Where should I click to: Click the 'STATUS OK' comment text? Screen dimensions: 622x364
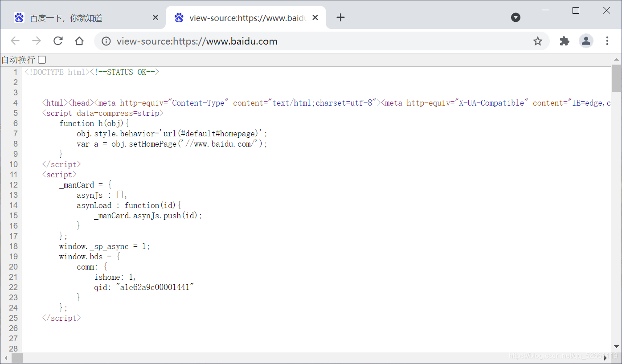click(x=126, y=72)
